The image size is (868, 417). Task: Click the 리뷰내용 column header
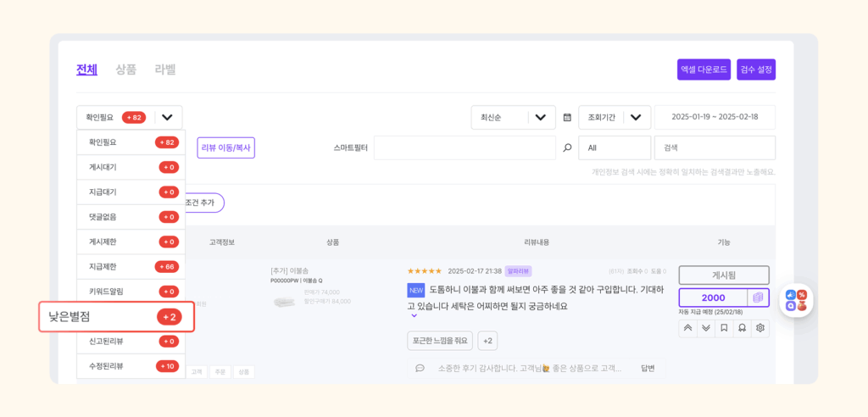[x=537, y=242]
